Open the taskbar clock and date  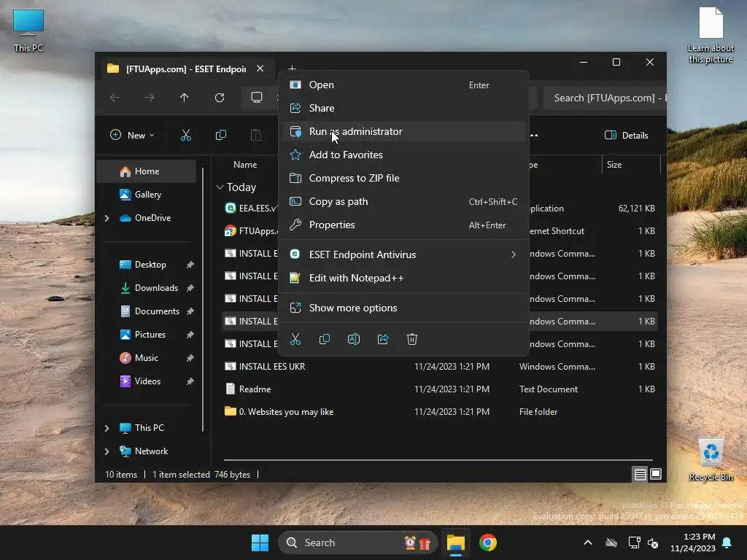[x=693, y=542]
